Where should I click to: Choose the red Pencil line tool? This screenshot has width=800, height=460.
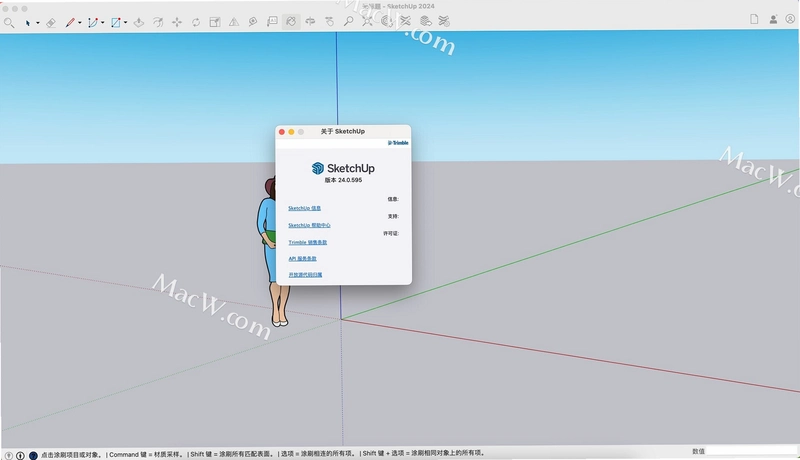coord(70,22)
